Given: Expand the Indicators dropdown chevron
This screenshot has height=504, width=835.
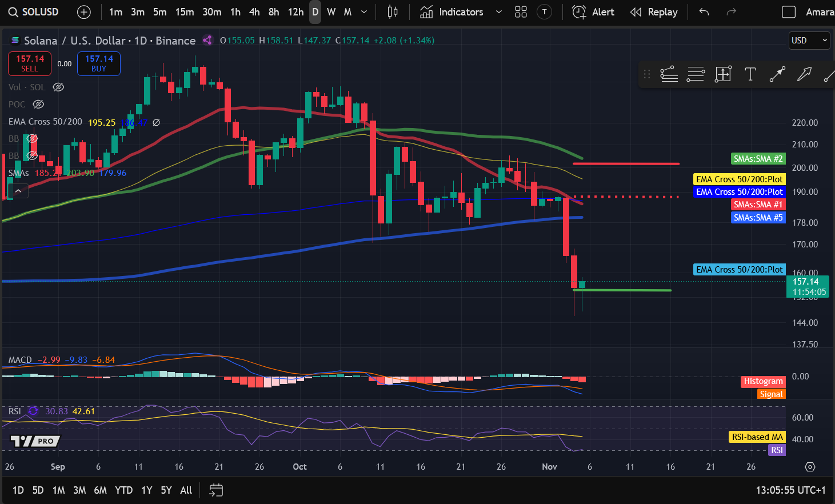Looking at the screenshot, I should 498,11.
